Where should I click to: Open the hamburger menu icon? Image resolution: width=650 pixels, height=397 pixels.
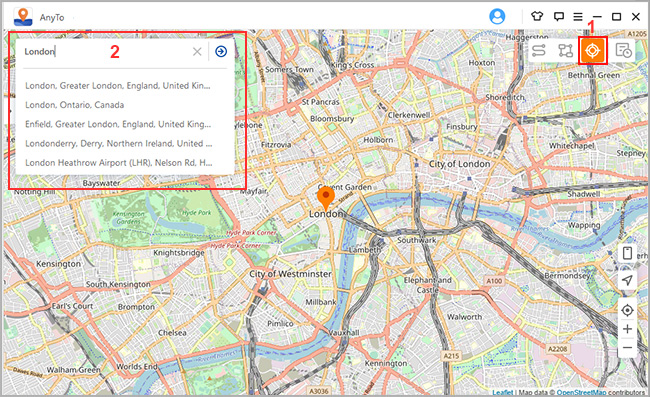click(578, 17)
